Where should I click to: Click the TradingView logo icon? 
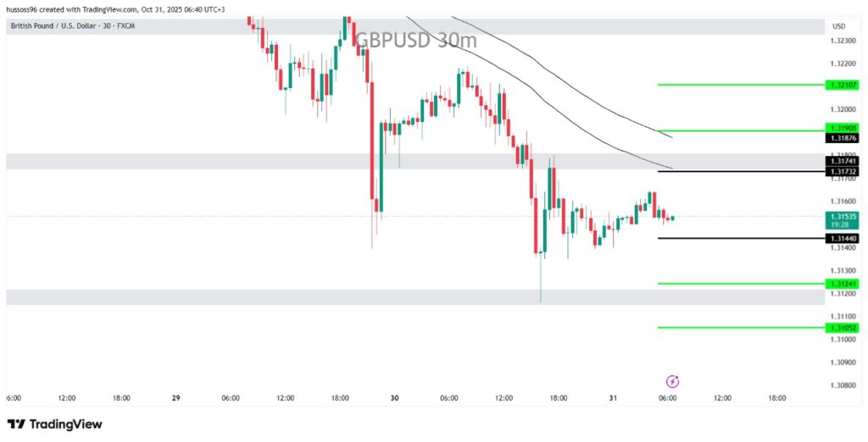[x=14, y=424]
